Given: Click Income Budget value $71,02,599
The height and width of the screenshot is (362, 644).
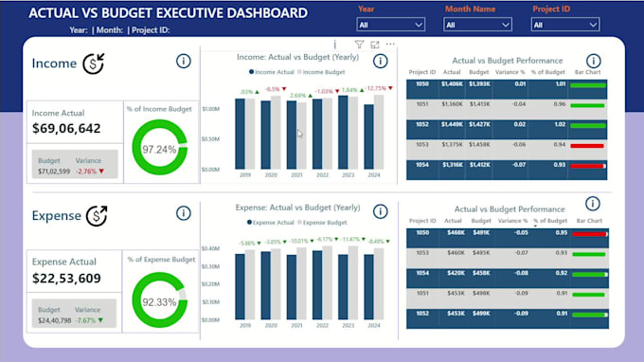Looking at the screenshot, I should [x=54, y=172].
